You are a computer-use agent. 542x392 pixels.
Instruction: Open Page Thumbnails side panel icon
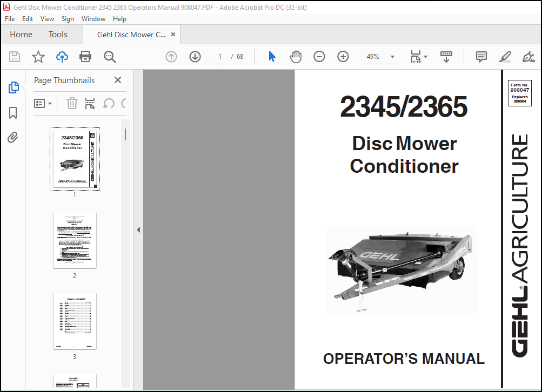tap(14, 87)
